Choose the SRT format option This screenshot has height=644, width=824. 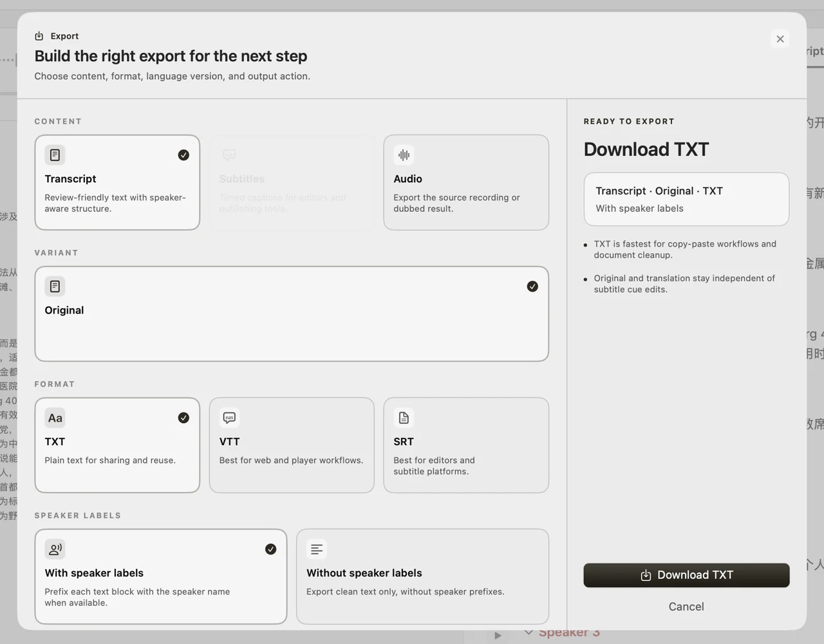466,445
